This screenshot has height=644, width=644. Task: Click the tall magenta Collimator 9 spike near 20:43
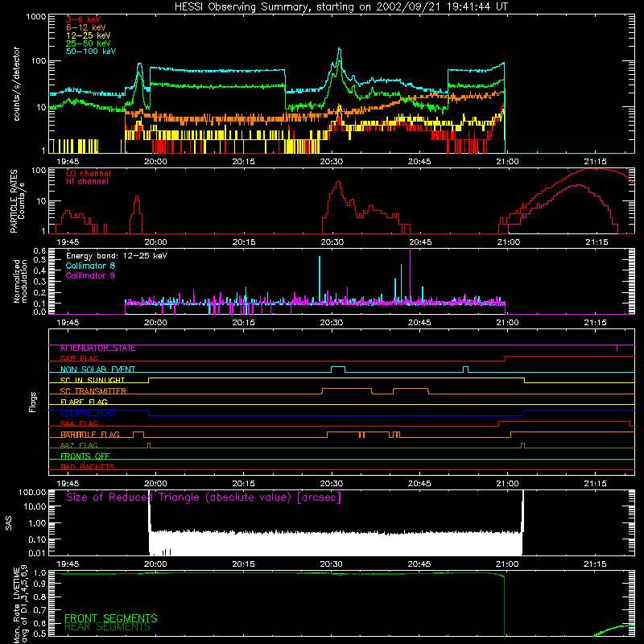410,276
